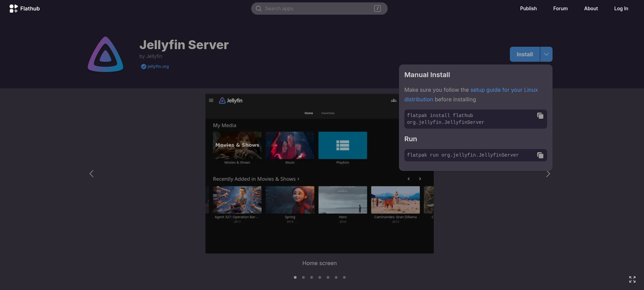Viewport: 644px width, 290px height.
Task: Open the verified jellyfin.org link
Action: click(x=158, y=67)
